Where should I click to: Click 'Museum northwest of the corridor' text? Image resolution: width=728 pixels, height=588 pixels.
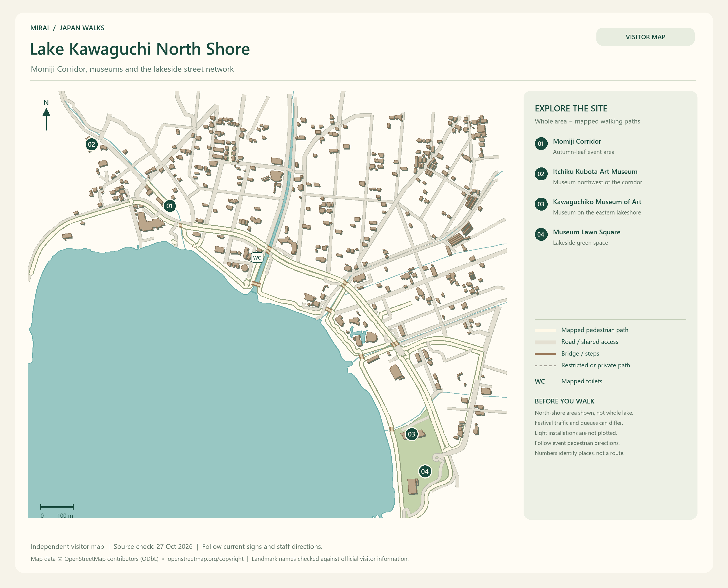(597, 182)
